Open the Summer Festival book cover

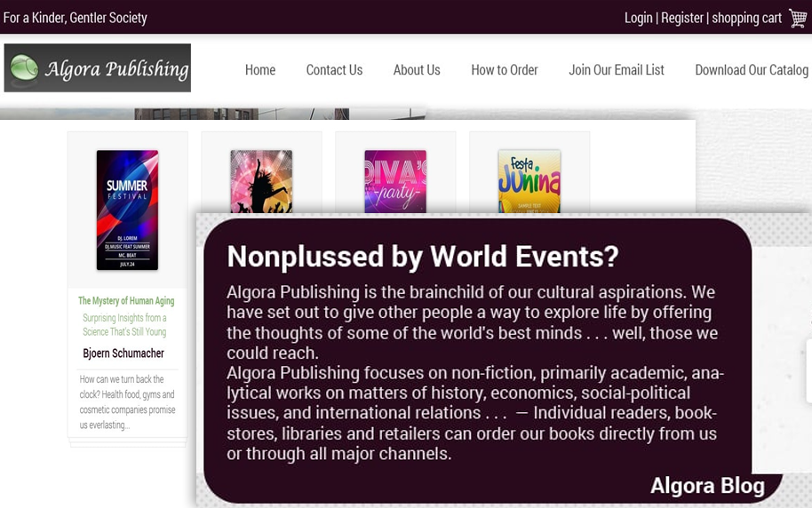(x=127, y=210)
